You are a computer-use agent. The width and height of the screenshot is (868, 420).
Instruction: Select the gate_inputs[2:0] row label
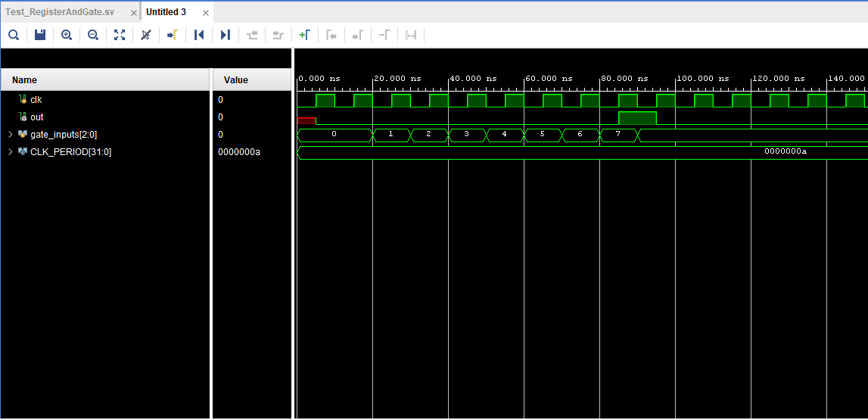point(64,135)
